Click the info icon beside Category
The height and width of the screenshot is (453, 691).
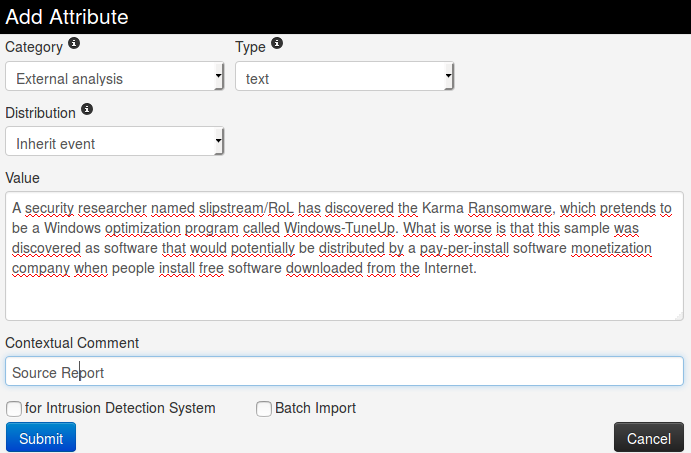(x=74, y=45)
